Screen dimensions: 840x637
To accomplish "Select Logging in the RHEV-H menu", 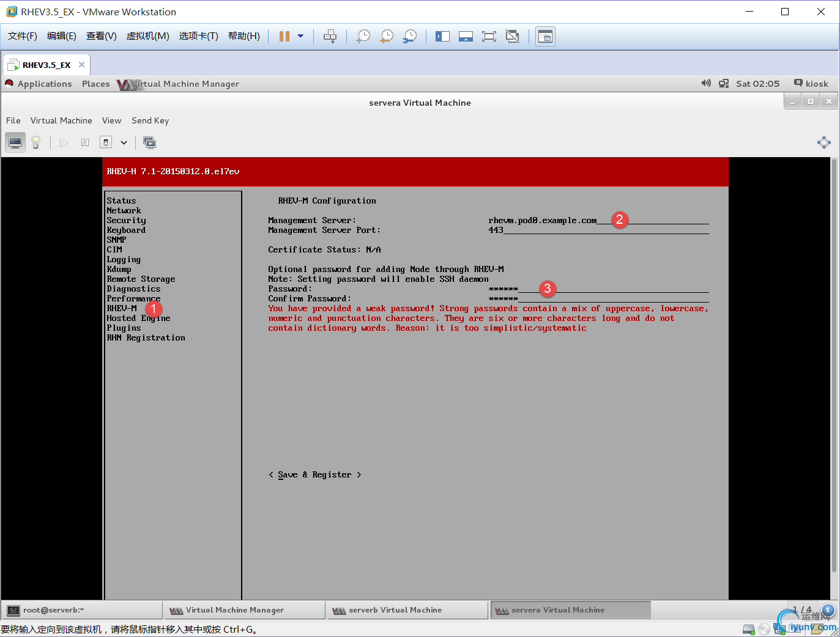I will pyautogui.click(x=124, y=259).
